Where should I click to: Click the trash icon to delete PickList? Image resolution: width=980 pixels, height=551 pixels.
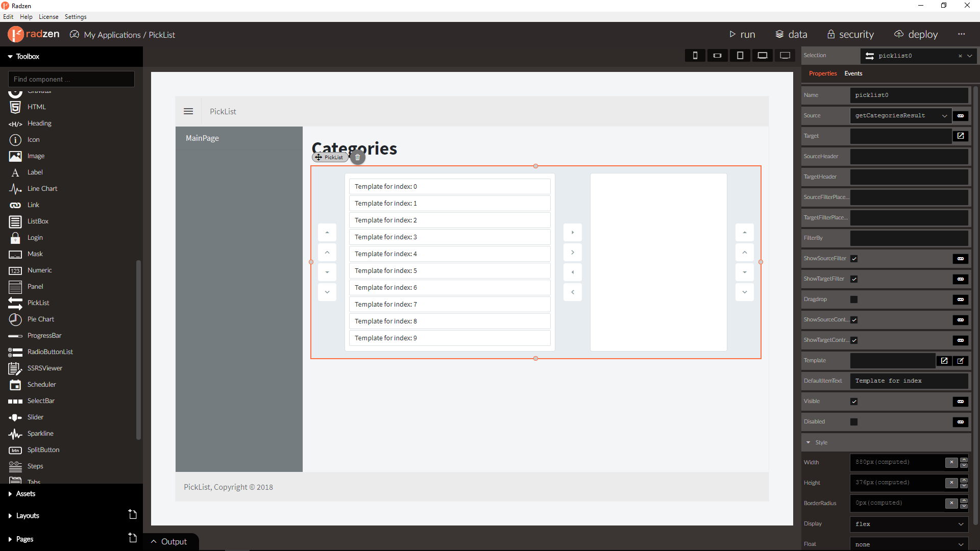click(357, 157)
